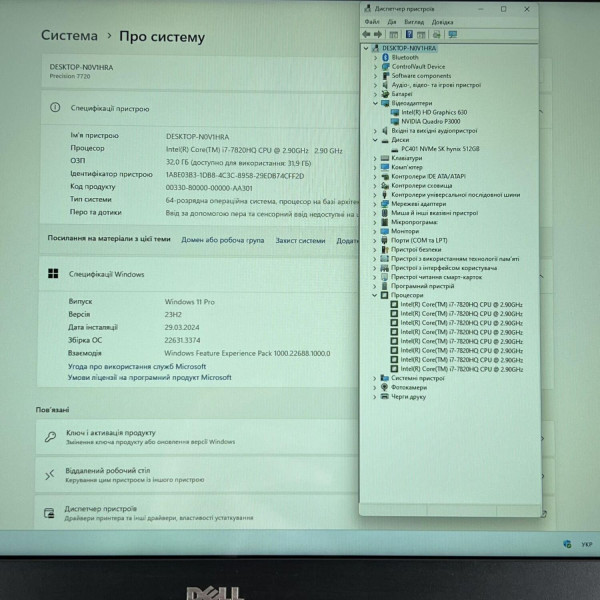Click the Комп'ютер monitor icon
The image size is (600, 600).
click(385, 167)
